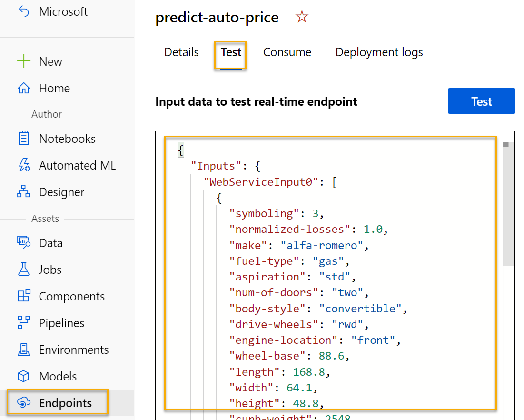The width and height of the screenshot is (524, 420).
Task: Open New in the sidebar
Action: coord(50,61)
